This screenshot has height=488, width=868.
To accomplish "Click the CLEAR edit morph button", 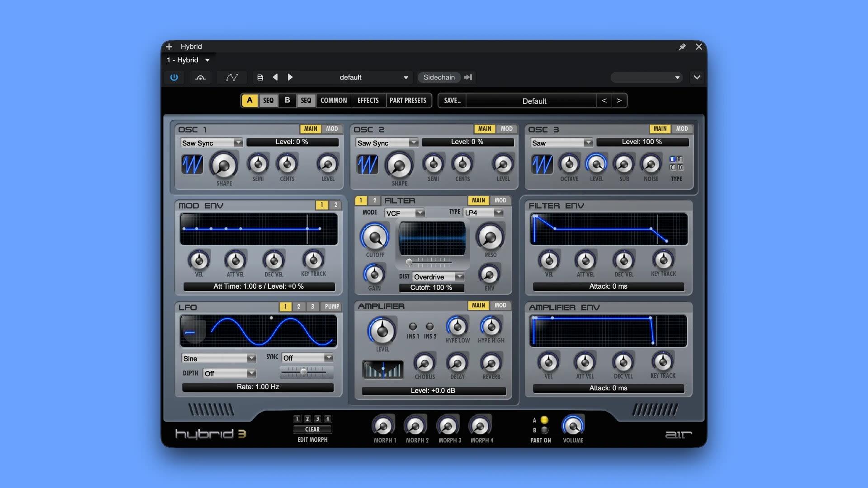I will pos(312,429).
